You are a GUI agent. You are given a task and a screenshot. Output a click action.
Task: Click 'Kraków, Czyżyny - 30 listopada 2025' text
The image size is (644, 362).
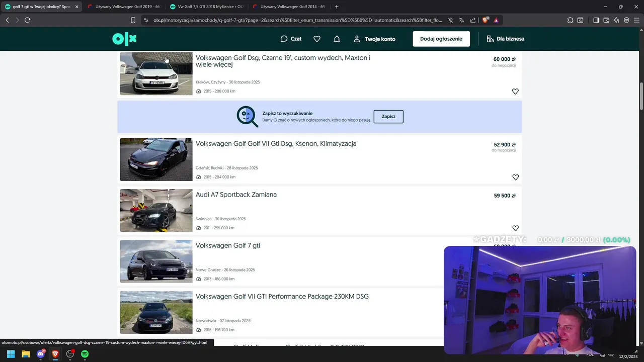(227, 82)
